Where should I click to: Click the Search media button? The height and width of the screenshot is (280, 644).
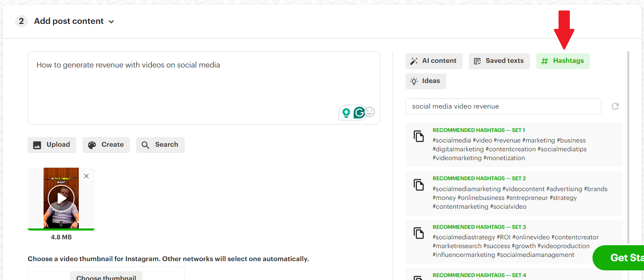160,145
